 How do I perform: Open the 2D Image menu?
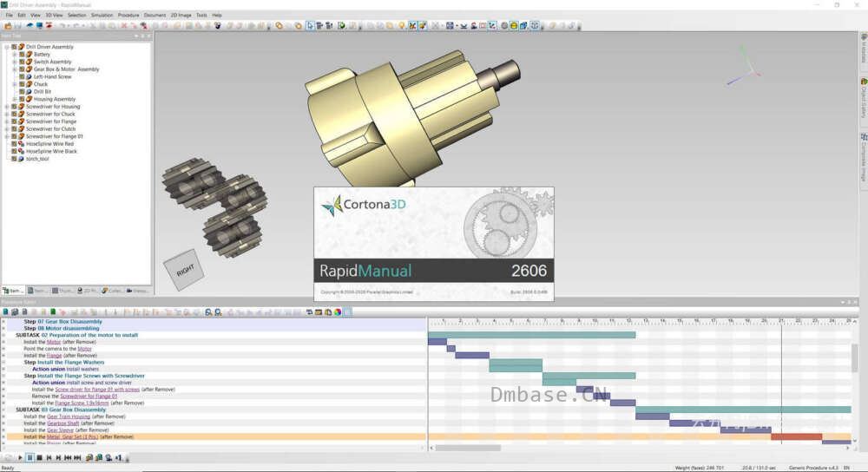181,15
